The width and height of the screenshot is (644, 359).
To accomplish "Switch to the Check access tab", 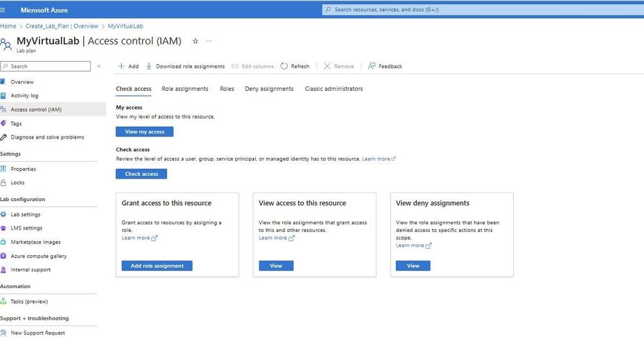I will 133,89.
